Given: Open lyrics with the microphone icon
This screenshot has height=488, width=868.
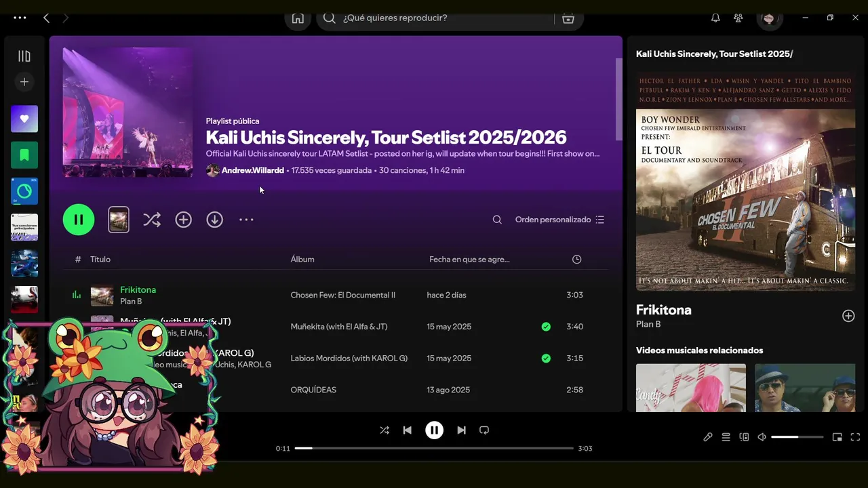Looking at the screenshot, I should click(708, 437).
